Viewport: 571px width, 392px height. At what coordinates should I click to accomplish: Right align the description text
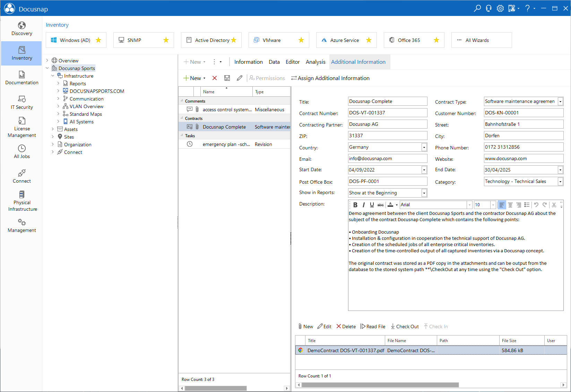519,205
